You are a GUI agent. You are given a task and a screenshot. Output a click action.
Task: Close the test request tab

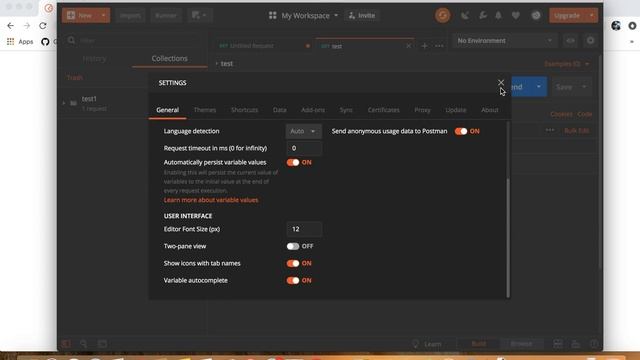pos(409,46)
